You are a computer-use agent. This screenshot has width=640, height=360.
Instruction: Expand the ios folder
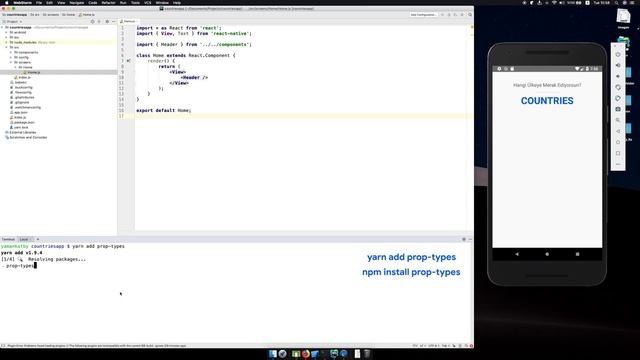coord(7,37)
